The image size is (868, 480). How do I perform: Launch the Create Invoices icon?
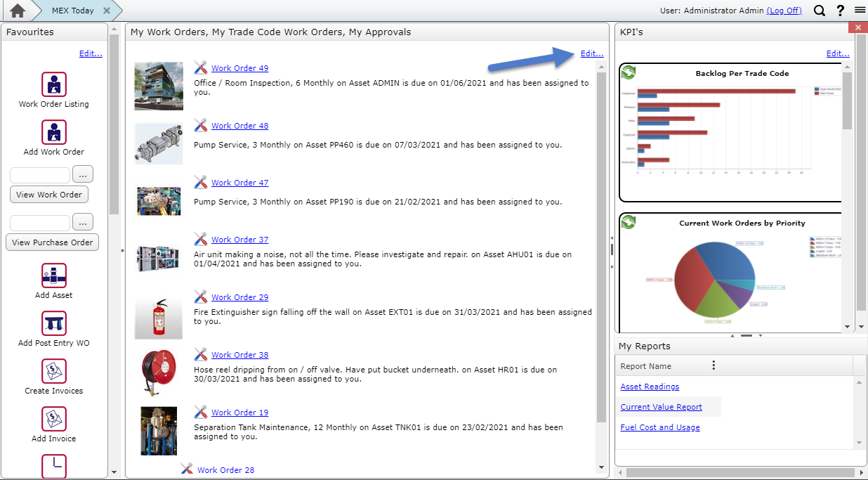click(54, 371)
